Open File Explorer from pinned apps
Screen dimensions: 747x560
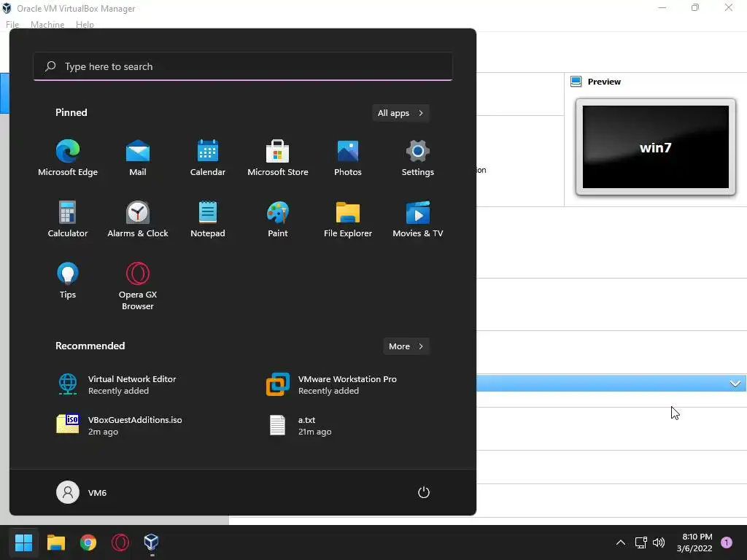pos(348,219)
